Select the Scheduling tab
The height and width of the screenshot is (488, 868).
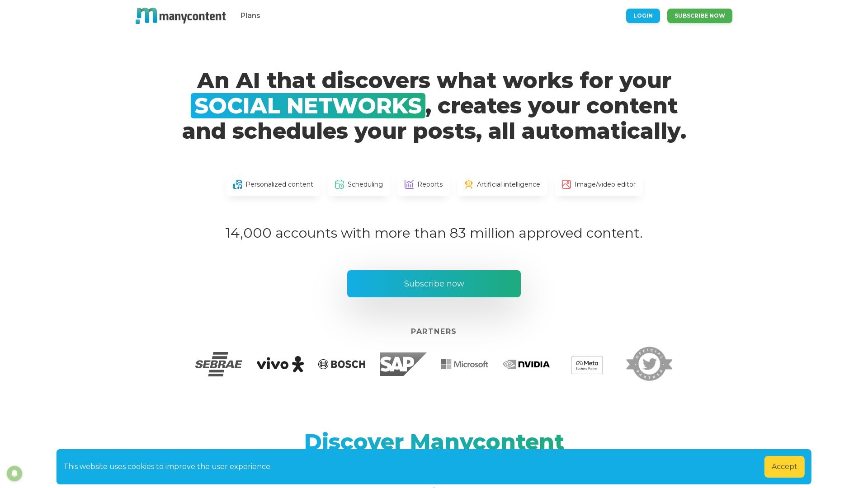click(x=359, y=184)
